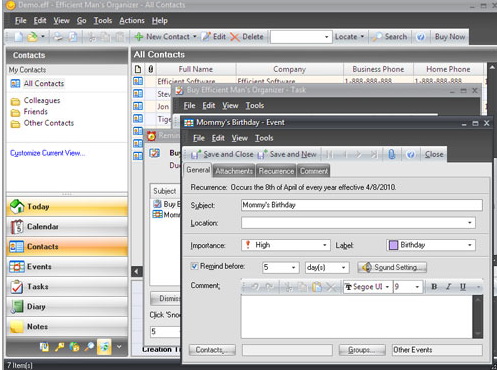
Task: Open the Today navigation pane
Action: point(67,207)
